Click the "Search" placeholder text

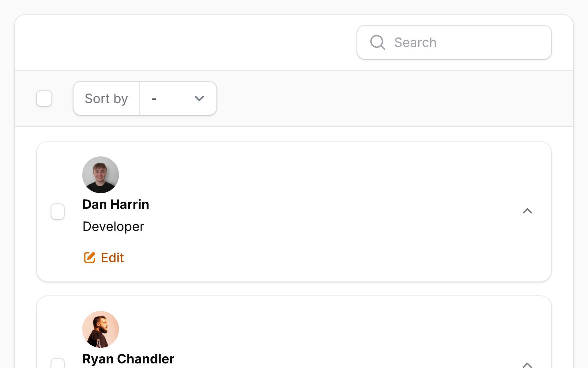[x=415, y=42]
